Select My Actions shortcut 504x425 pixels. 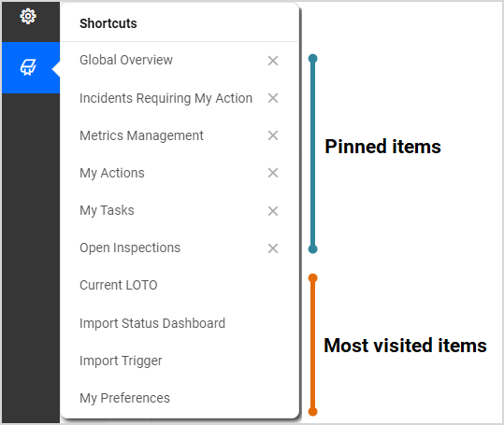pos(112,174)
